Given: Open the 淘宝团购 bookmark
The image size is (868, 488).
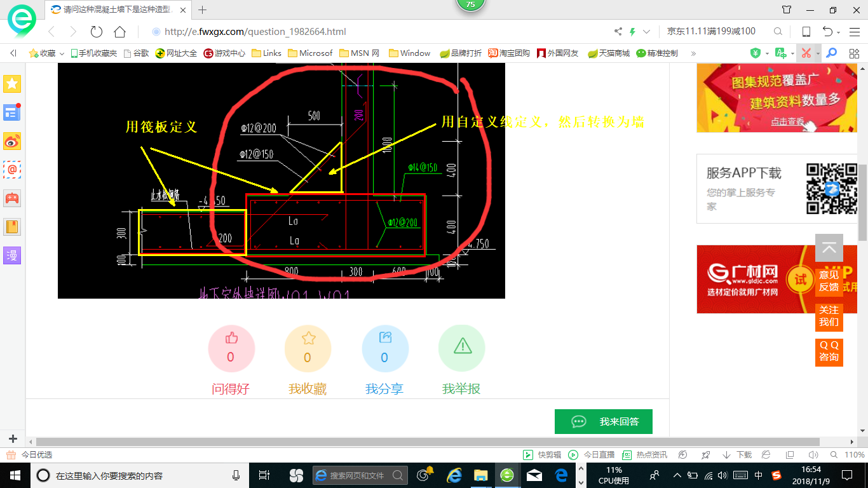Looking at the screenshot, I should click(509, 53).
